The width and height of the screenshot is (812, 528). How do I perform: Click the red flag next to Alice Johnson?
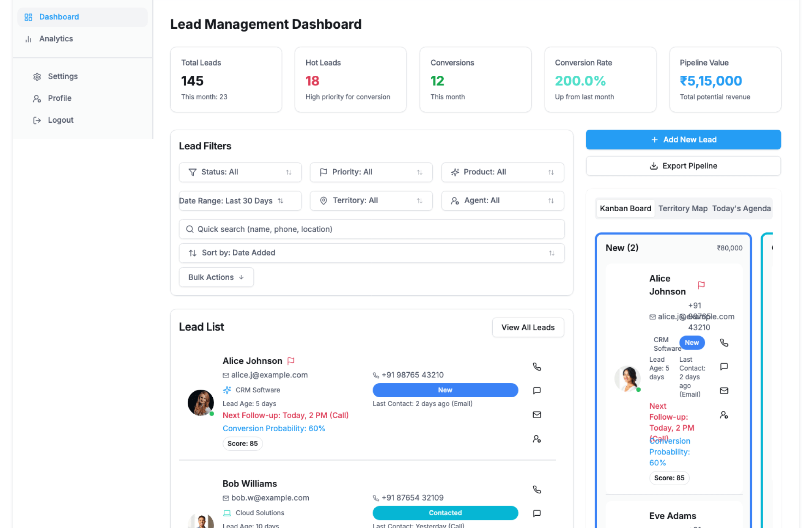[x=291, y=361]
